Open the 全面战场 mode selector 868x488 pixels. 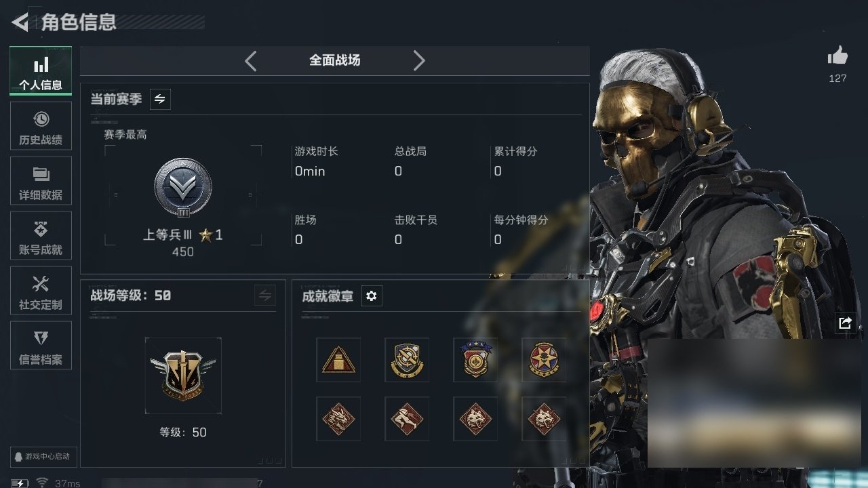click(335, 60)
